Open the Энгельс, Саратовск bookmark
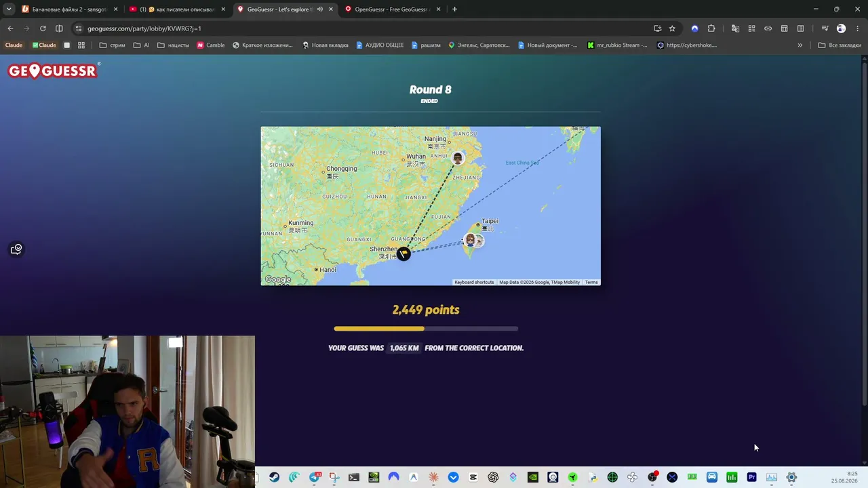This screenshot has width=868, height=488. [x=479, y=45]
